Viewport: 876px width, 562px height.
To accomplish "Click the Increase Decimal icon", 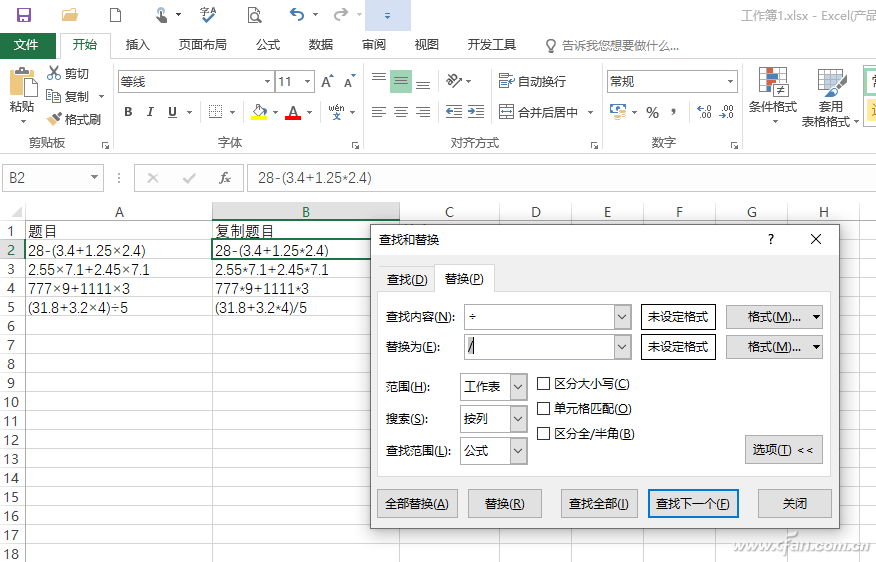I will click(x=704, y=112).
